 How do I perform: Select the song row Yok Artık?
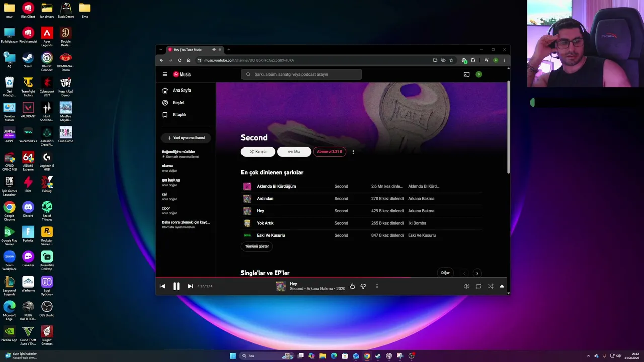[361, 223]
